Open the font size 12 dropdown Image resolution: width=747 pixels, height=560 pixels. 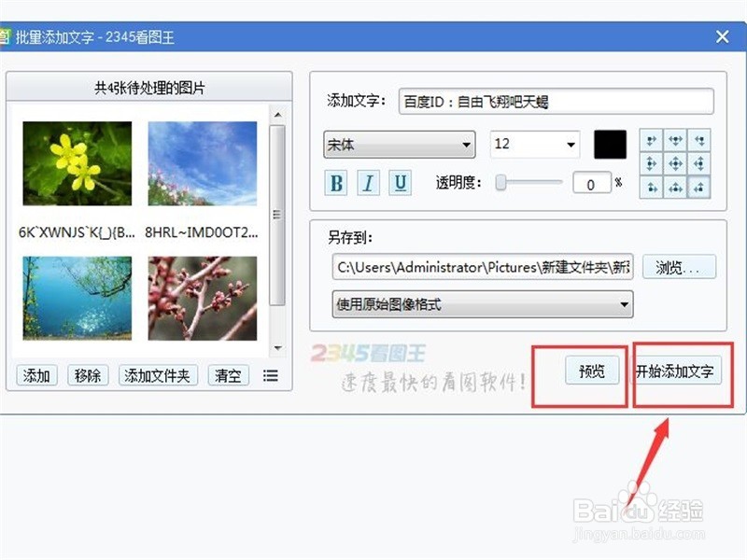534,144
